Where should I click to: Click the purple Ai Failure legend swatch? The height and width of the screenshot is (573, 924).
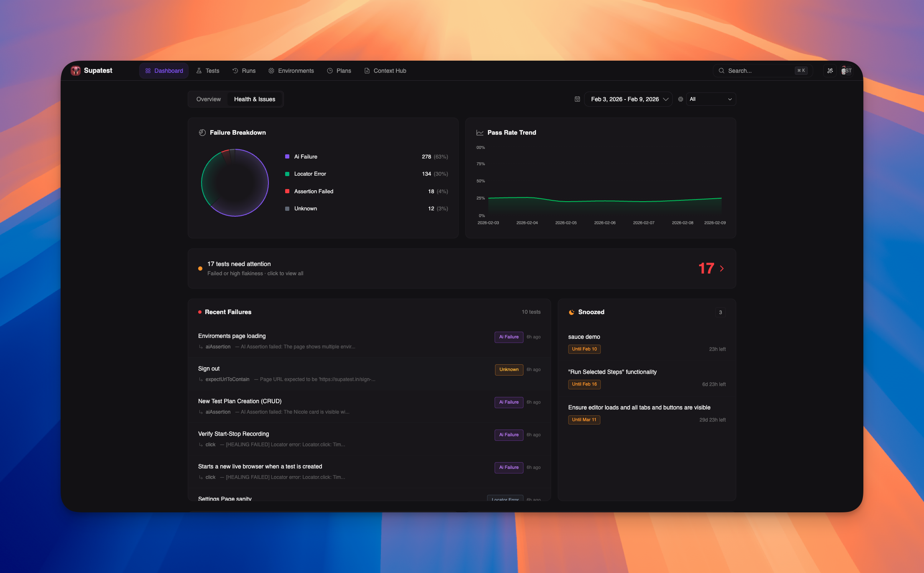(287, 156)
